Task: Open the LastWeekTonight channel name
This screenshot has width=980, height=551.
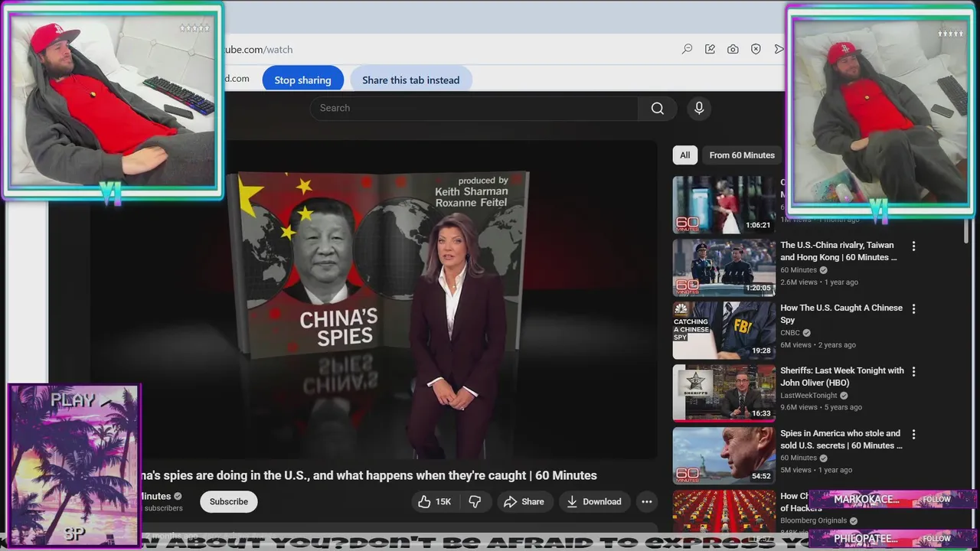Action: 808,396
